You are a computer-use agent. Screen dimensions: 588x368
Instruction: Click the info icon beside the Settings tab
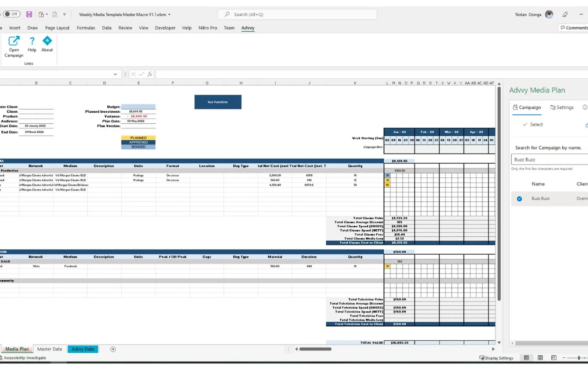coord(585,107)
